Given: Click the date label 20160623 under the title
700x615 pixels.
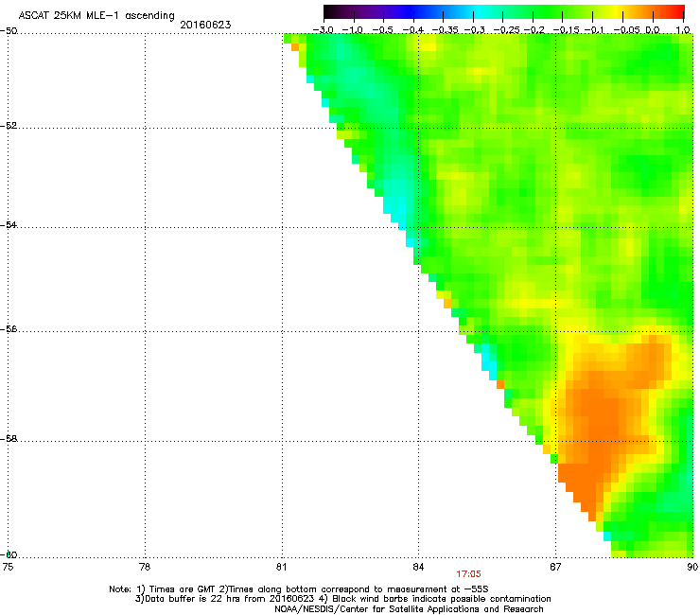Looking at the screenshot, I should pyautogui.click(x=205, y=25).
